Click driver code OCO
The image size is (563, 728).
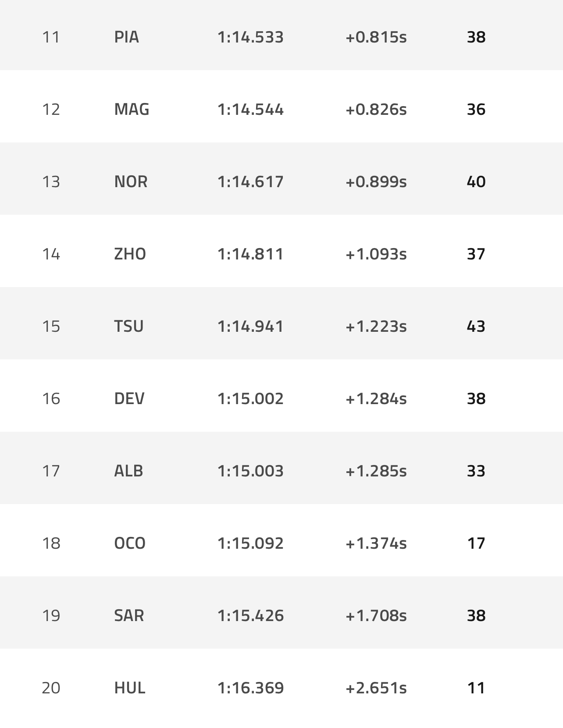(129, 543)
